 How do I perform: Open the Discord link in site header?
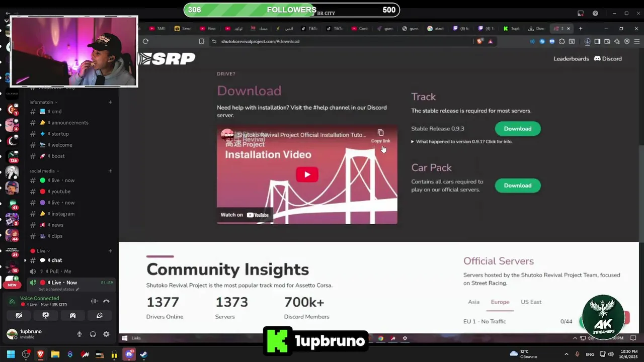(608, 59)
